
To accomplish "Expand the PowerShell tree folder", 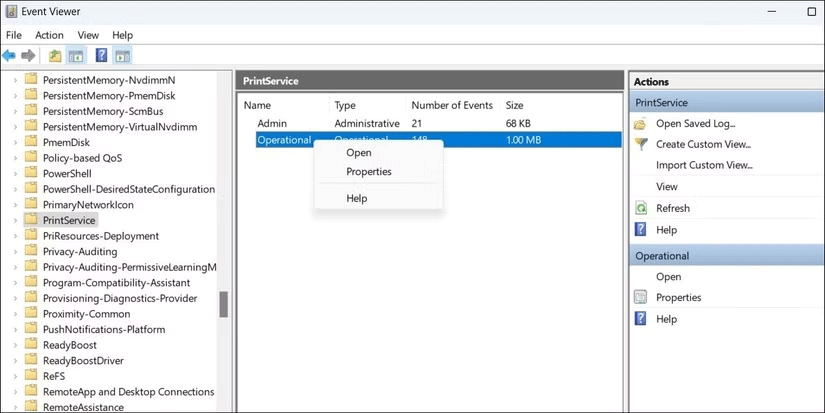I will click(15, 174).
